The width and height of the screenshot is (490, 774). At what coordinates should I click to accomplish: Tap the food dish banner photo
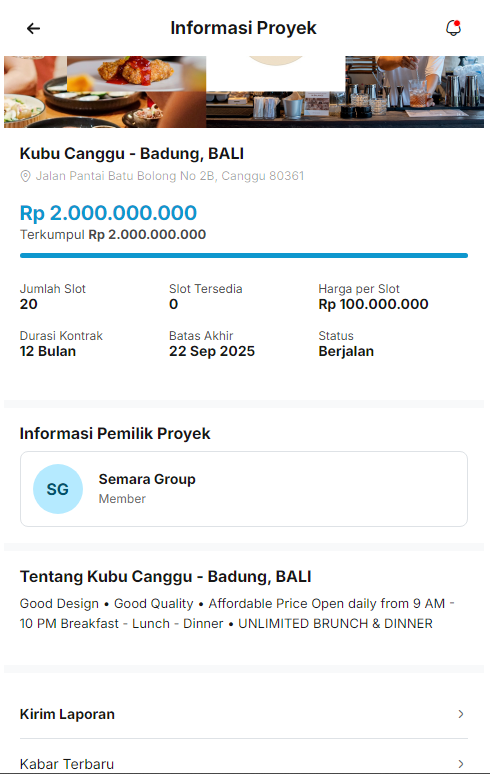(x=105, y=92)
